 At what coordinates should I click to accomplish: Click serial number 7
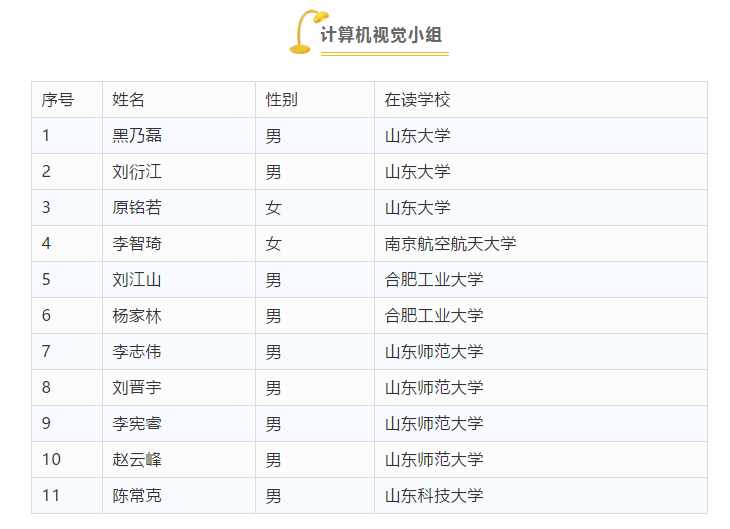tap(46, 352)
